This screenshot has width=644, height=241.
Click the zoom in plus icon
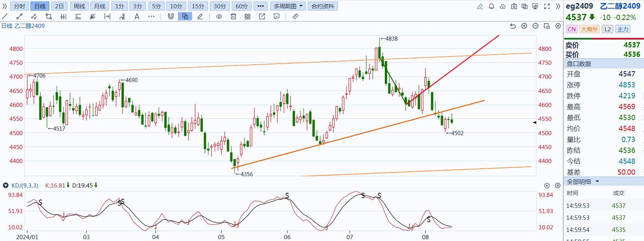(524, 26)
